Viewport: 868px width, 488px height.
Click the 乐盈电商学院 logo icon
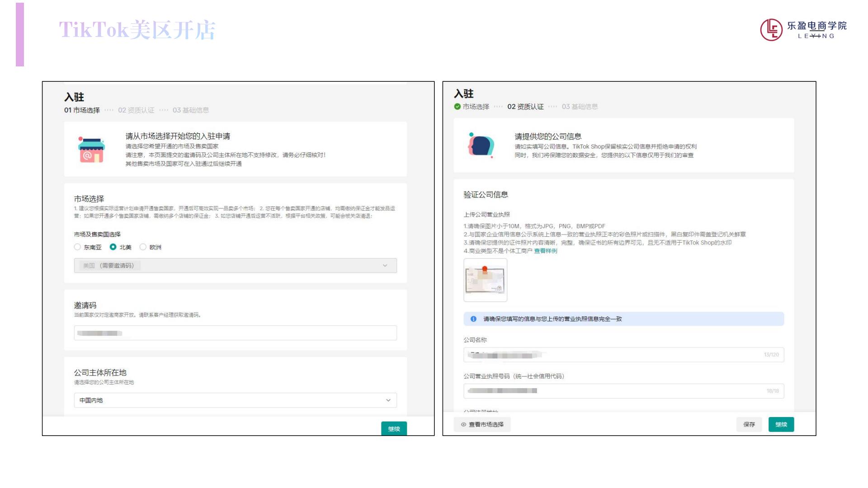coord(771,30)
